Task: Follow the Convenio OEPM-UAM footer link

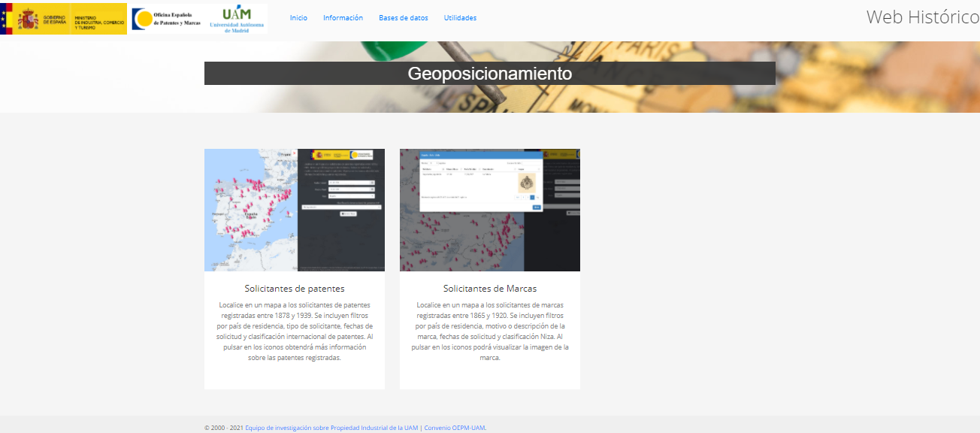Action: tap(455, 428)
